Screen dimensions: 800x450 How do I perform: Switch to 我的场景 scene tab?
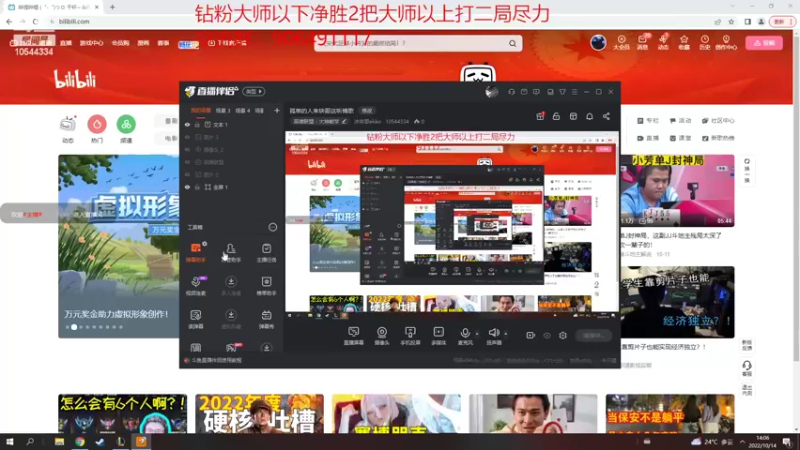pyautogui.click(x=201, y=110)
